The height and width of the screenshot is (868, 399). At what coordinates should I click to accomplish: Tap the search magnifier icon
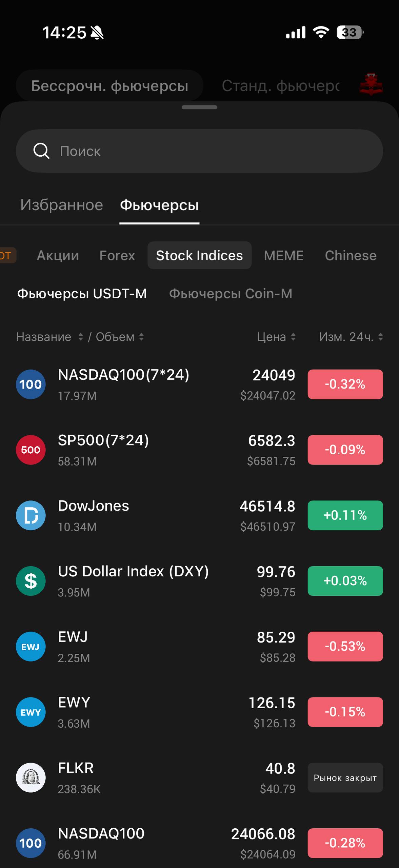pyautogui.click(x=41, y=151)
